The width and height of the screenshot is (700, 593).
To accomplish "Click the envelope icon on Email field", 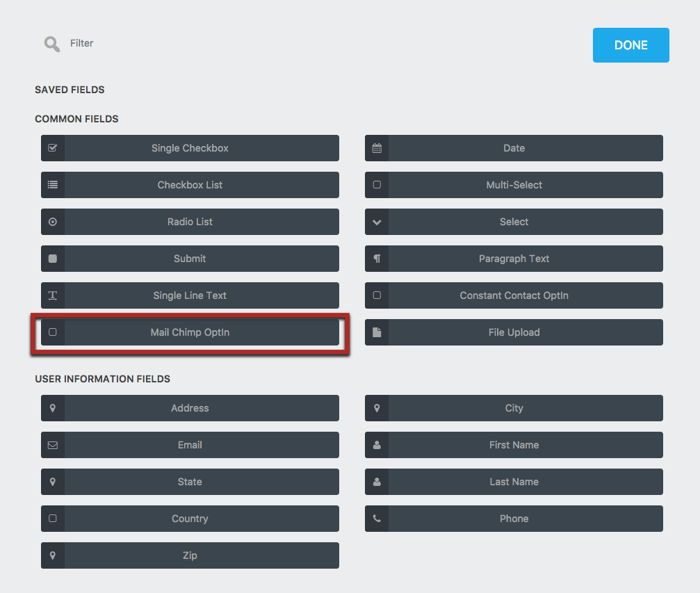I will tap(53, 445).
